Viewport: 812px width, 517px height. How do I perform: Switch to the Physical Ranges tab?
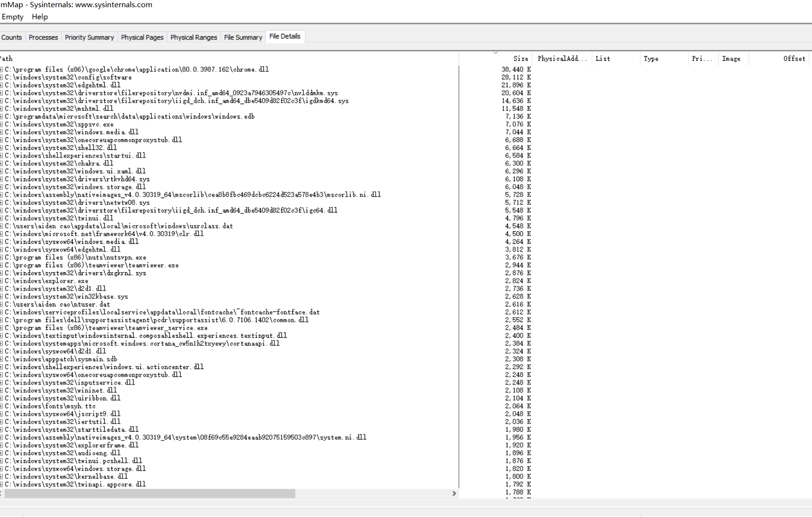[194, 37]
